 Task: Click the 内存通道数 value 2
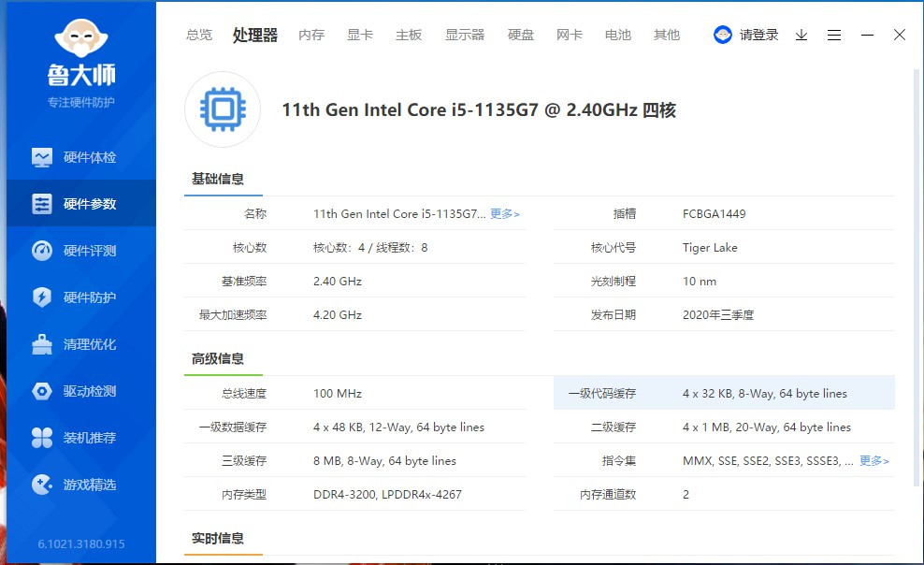pos(686,494)
